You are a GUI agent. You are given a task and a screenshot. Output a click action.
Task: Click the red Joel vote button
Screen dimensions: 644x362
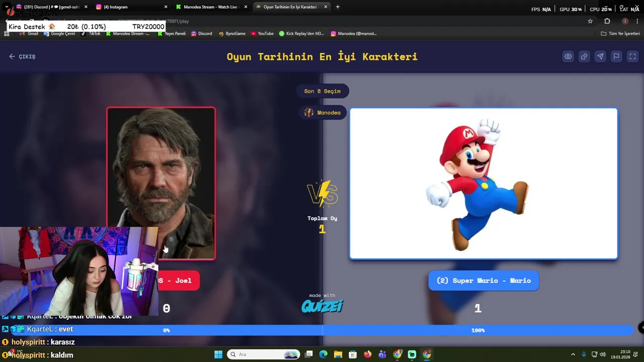pyautogui.click(x=179, y=281)
